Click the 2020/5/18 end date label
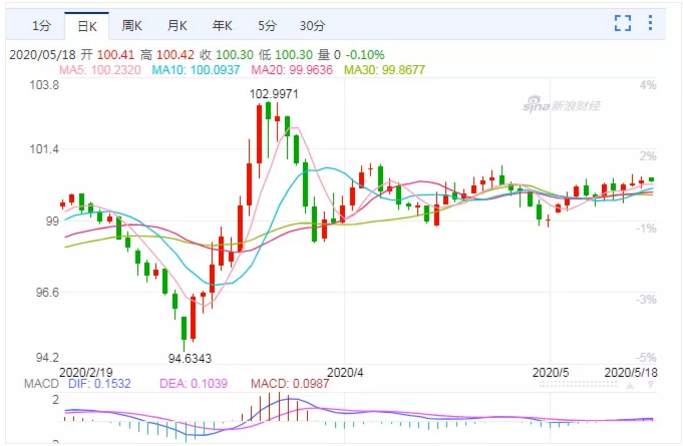Viewport: 683px width, 446px height. point(631,373)
